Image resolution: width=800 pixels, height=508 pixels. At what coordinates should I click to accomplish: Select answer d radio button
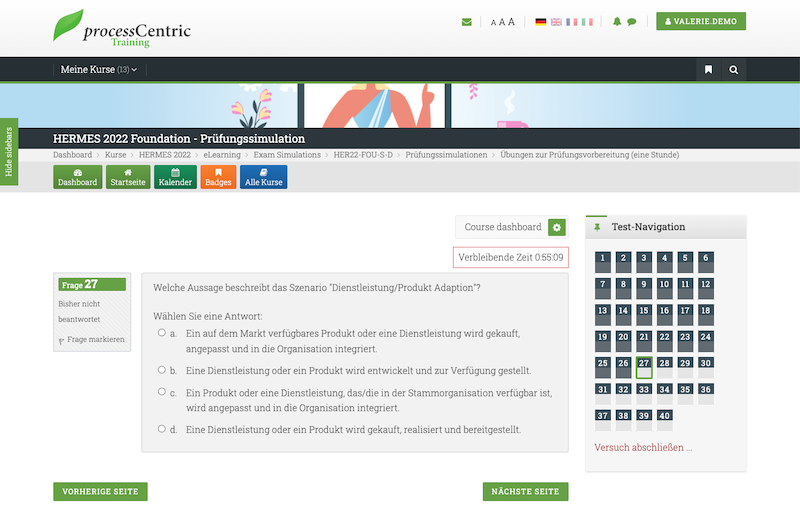click(162, 429)
